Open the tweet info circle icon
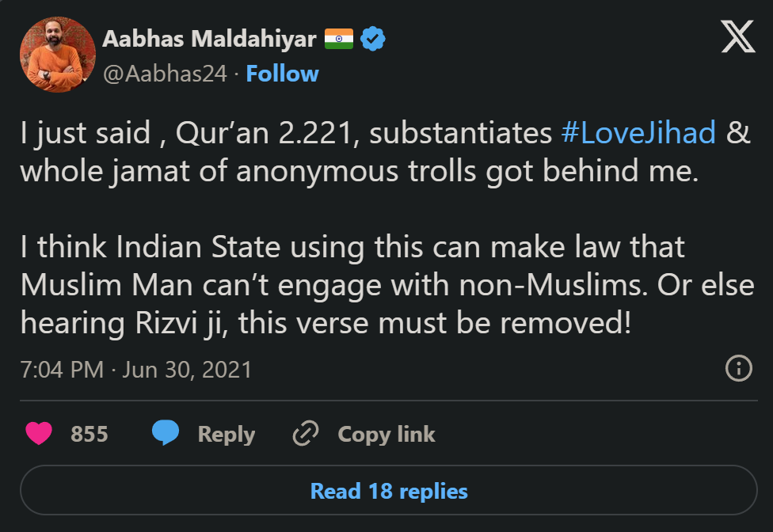Screen dimensions: 773x532 coord(738,368)
